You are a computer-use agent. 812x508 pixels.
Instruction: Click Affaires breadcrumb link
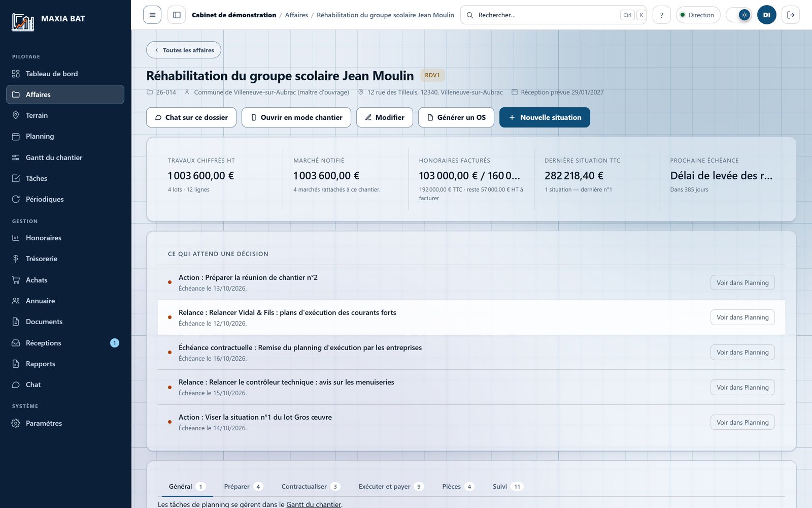(x=296, y=15)
